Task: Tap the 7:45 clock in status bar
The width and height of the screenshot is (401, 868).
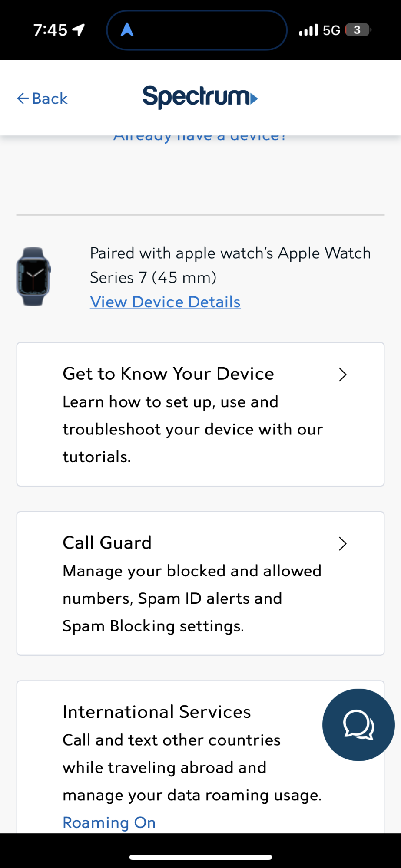Action: coord(50,30)
